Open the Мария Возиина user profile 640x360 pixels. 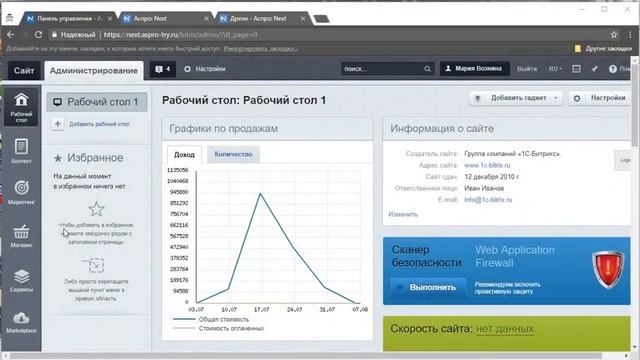click(474, 69)
